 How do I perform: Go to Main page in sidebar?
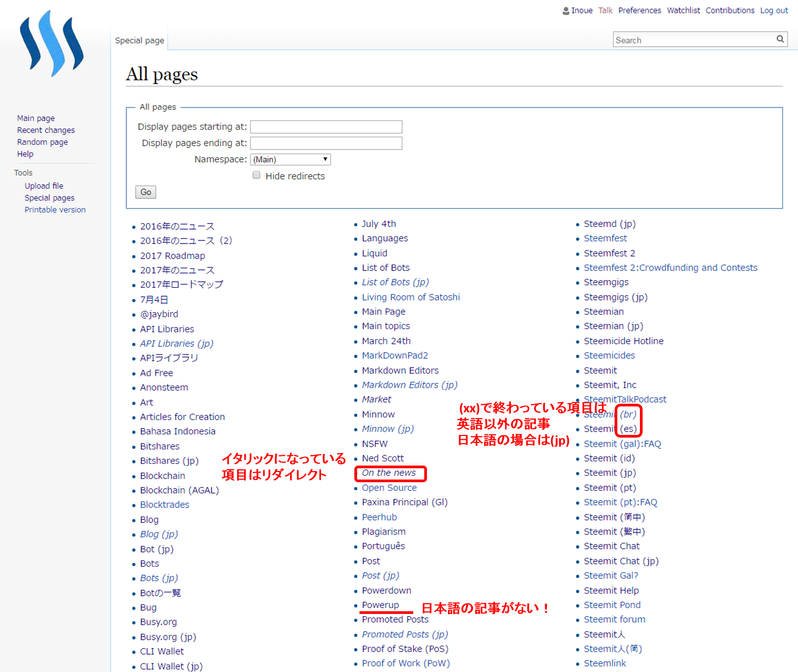tap(36, 118)
